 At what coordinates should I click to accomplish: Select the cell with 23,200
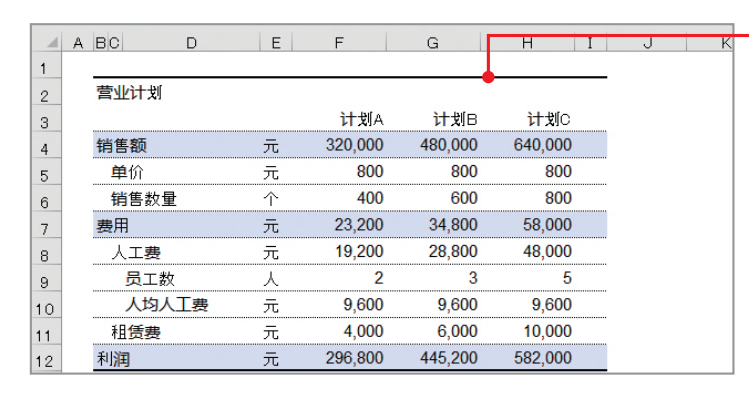click(x=359, y=225)
